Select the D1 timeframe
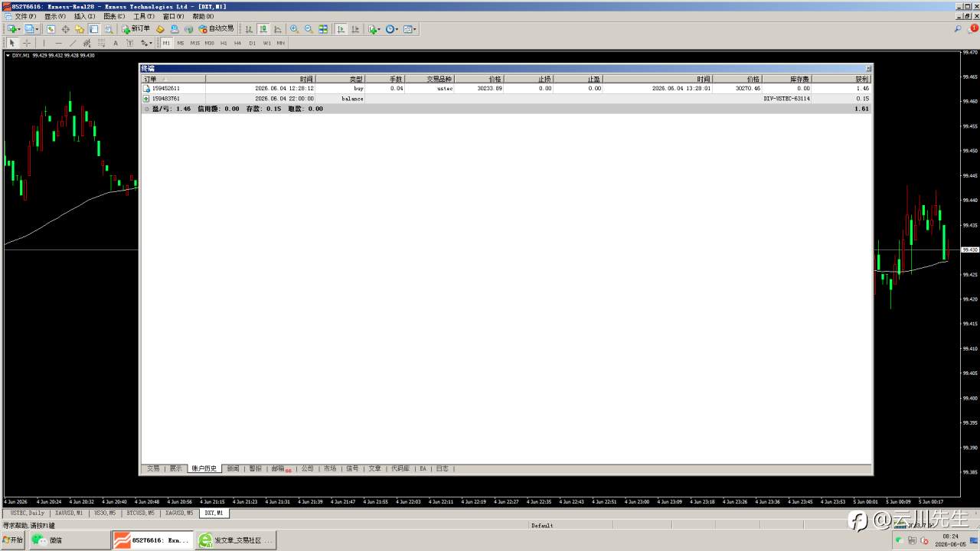 tap(253, 43)
